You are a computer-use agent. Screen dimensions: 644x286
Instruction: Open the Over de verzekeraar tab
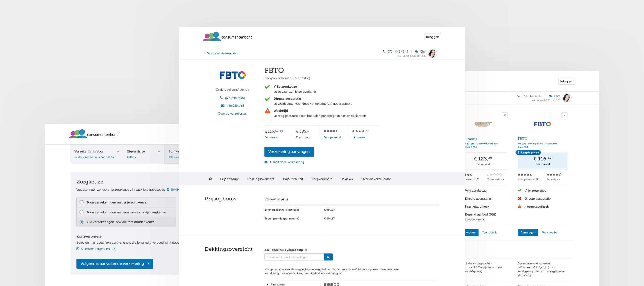(x=376, y=179)
